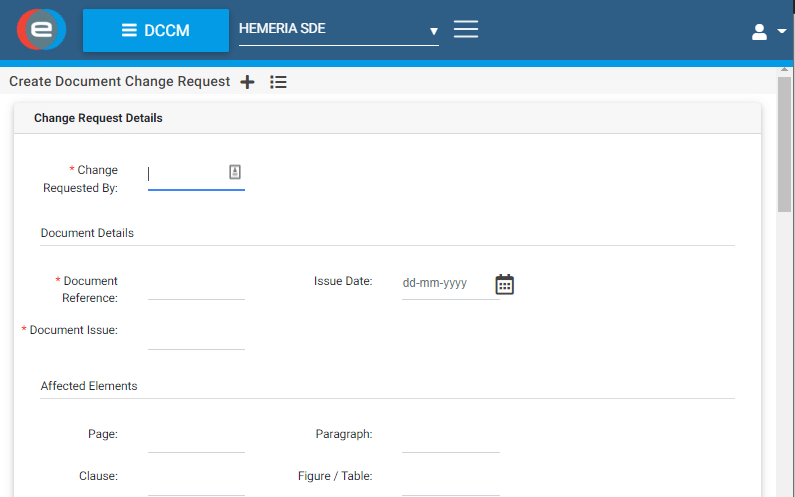Open the Issue Date calendar picker
795x497 pixels.
(x=505, y=284)
